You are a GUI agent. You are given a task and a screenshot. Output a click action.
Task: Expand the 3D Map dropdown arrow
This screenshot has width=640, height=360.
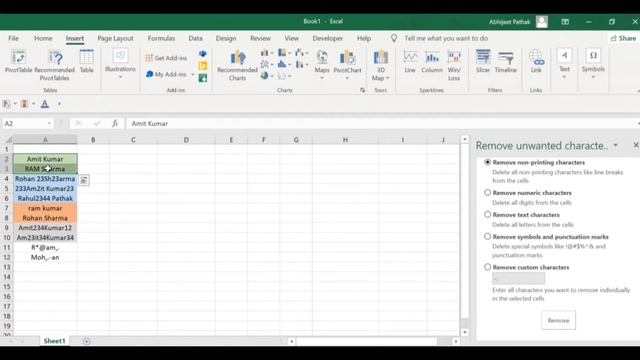pyautogui.click(x=387, y=78)
